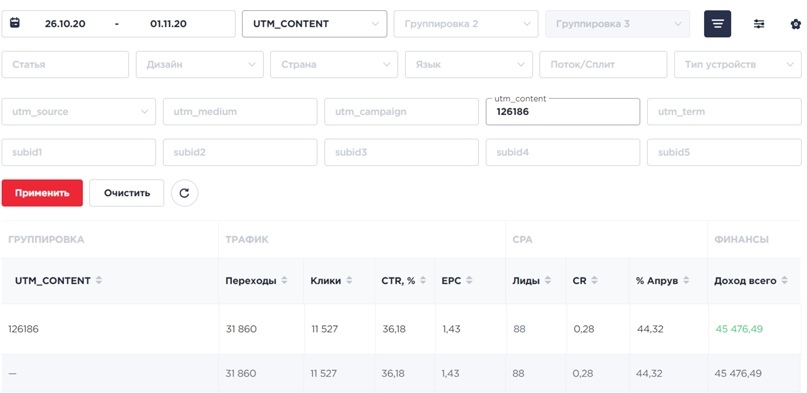Screen dimensions: 807x393
Task: Expand the Язык dropdown
Action: click(x=469, y=64)
